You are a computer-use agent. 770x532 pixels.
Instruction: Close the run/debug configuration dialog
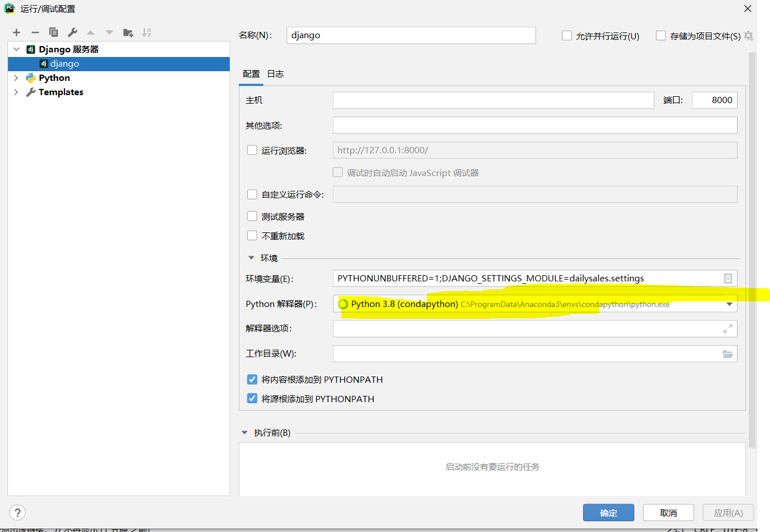click(748, 9)
